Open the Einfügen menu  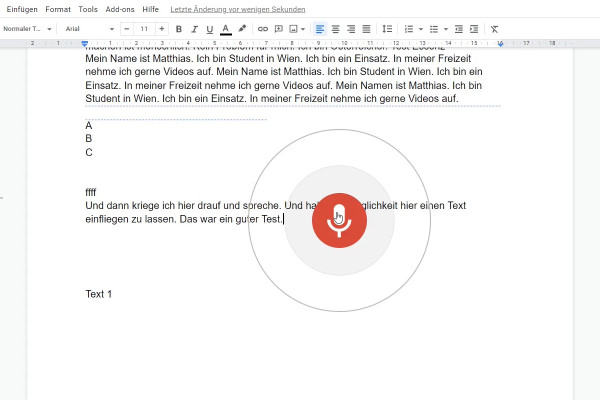tap(22, 9)
